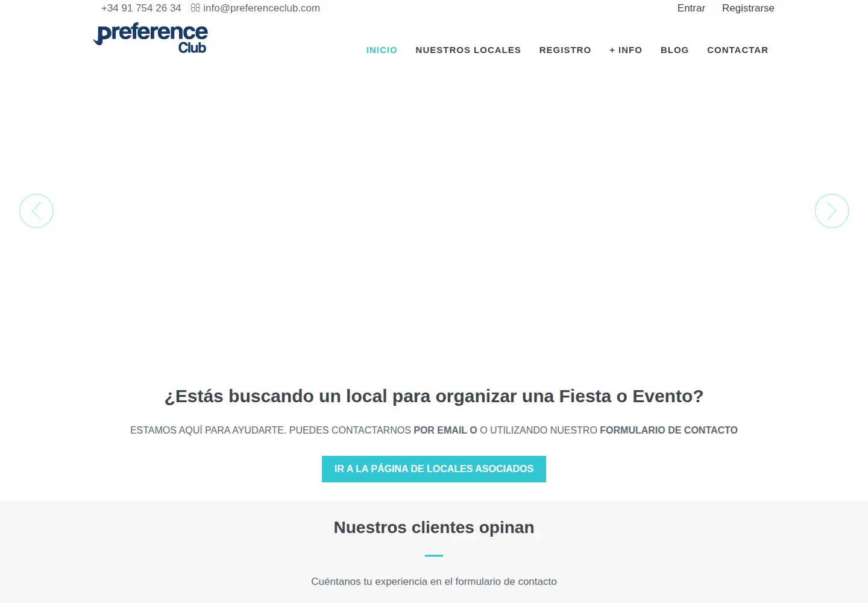Open the + Info menu
The image size is (868, 603).
click(626, 50)
